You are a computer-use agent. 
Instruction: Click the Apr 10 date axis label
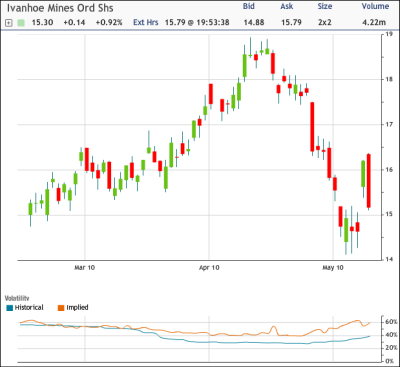click(x=209, y=268)
